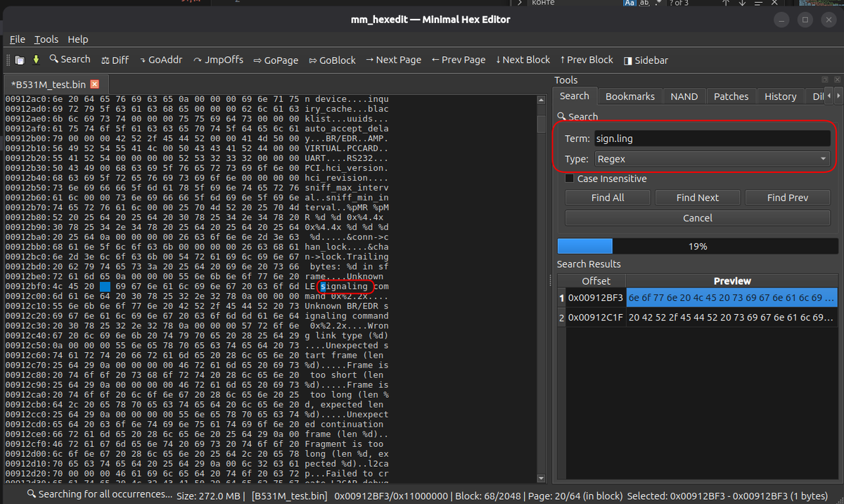
Task: Close the Tools panel
Action: pos(836,80)
